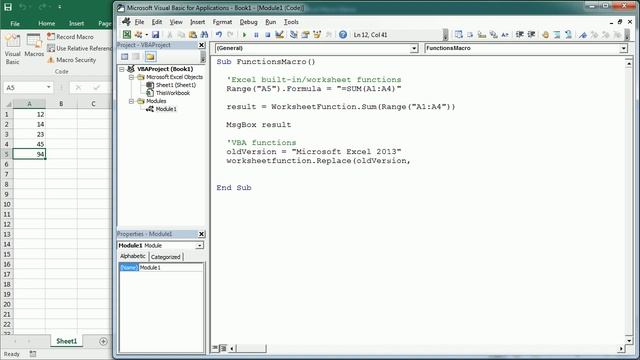Open the Tools menu

[x=291, y=22]
